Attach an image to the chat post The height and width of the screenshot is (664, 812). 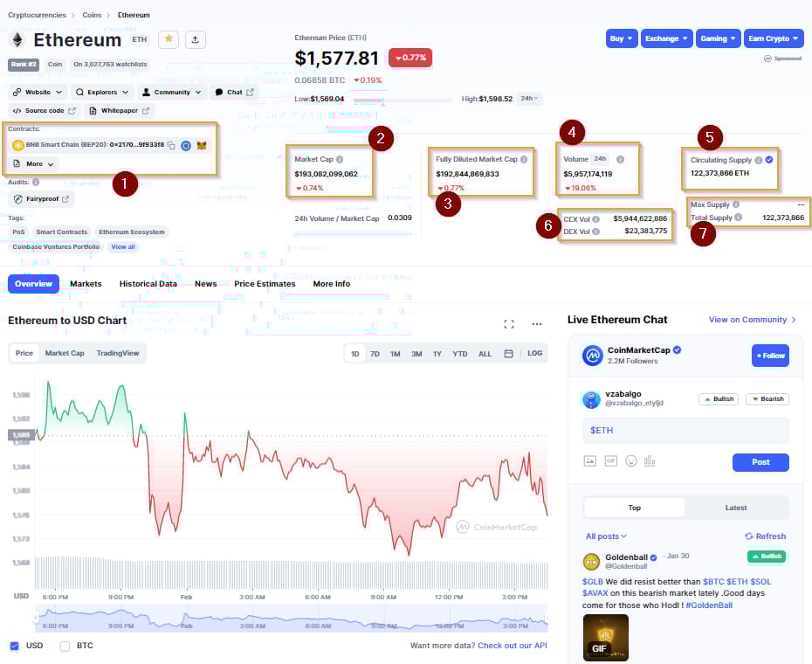click(590, 460)
